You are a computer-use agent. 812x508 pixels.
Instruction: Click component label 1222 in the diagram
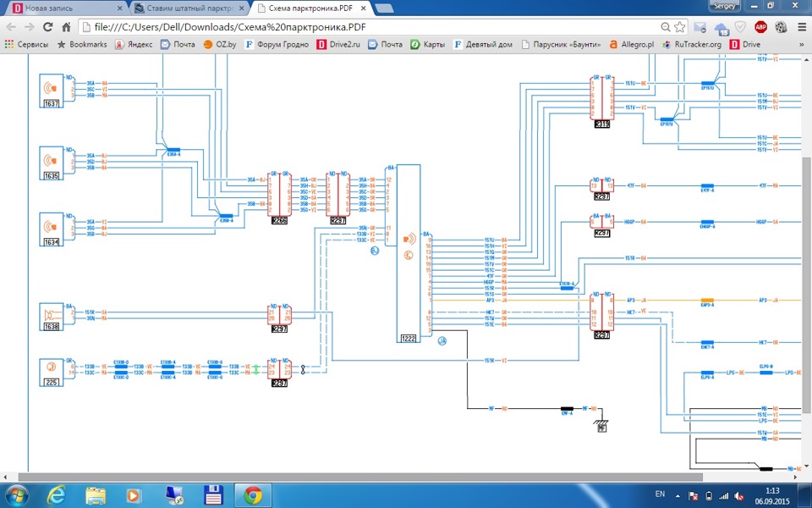click(409, 339)
